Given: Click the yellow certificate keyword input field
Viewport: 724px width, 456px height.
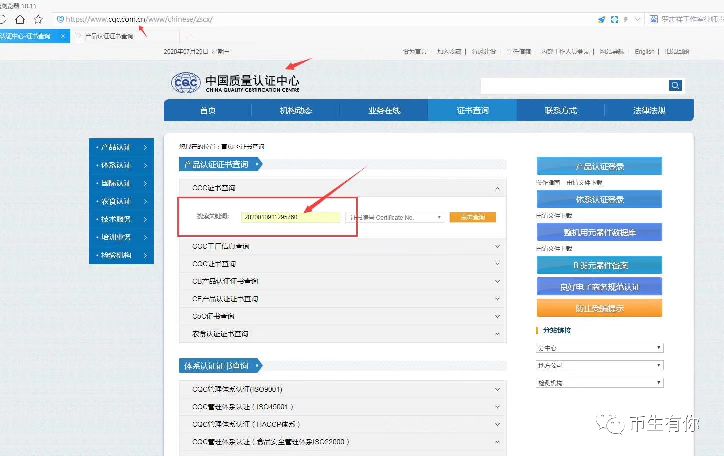Looking at the screenshot, I should (x=290, y=217).
